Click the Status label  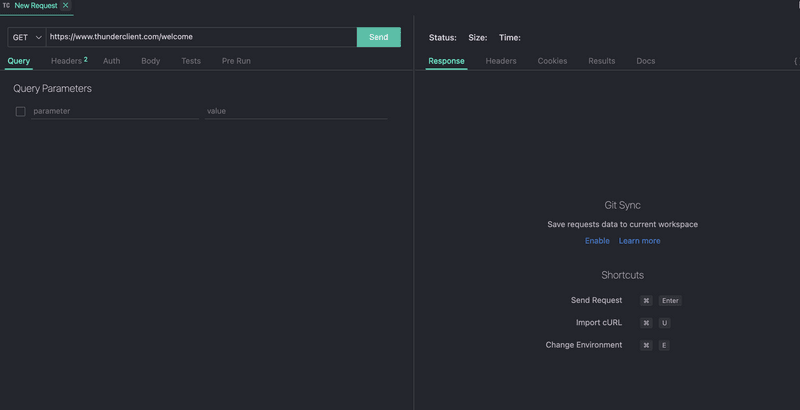coord(442,38)
